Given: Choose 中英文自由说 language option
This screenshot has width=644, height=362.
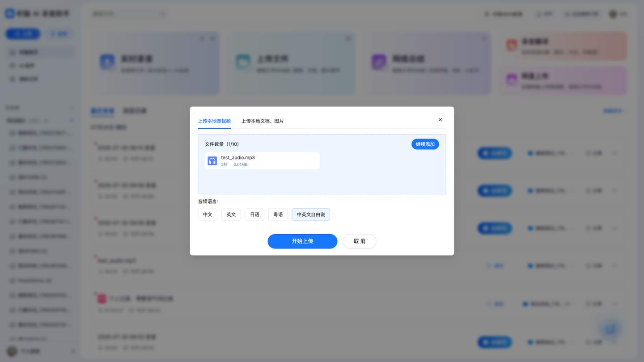Looking at the screenshot, I should [x=311, y=215].
